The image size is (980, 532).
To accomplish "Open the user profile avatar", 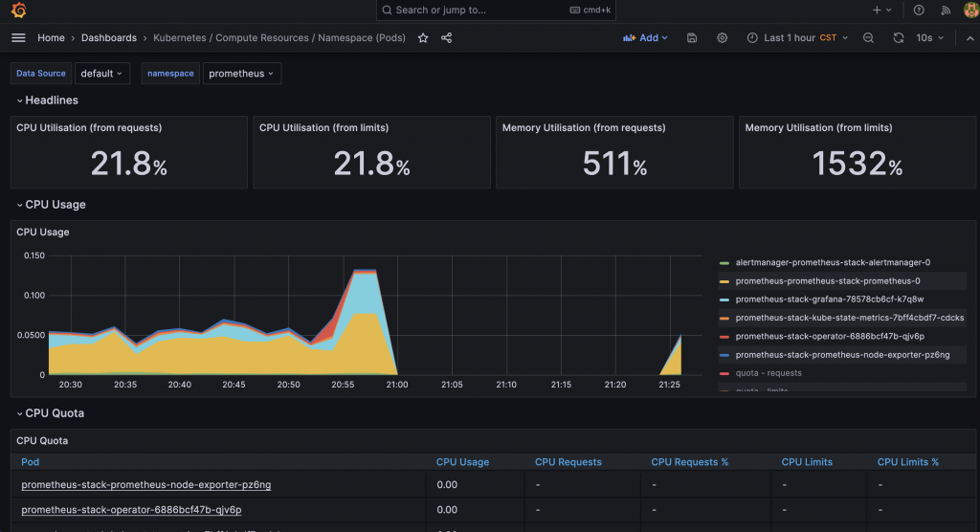I will 972,10.
